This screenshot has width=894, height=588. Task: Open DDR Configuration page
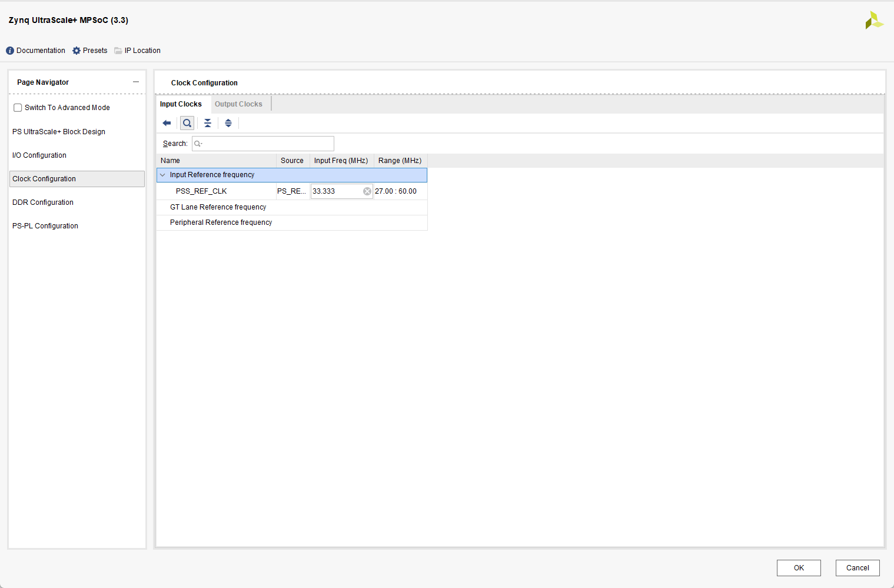click(x=43, y=202)
